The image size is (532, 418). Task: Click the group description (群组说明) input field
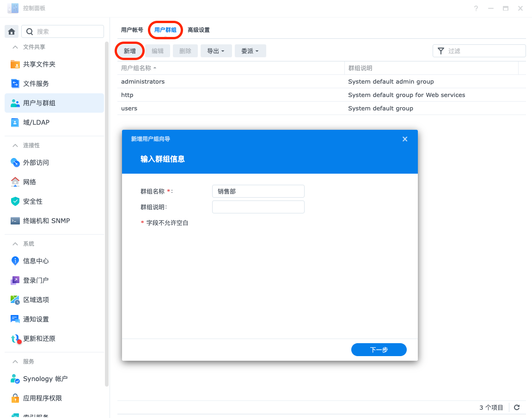pyautogui.click(x=258, y=207)
